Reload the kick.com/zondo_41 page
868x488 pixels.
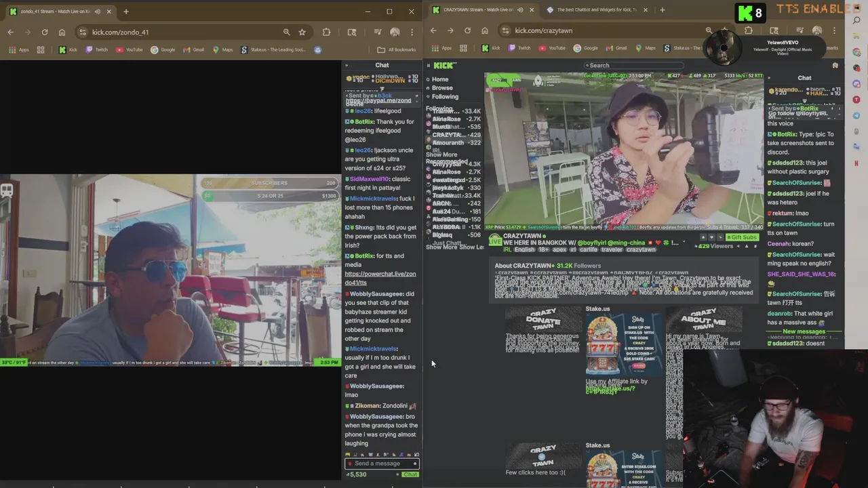click(45, 32)
